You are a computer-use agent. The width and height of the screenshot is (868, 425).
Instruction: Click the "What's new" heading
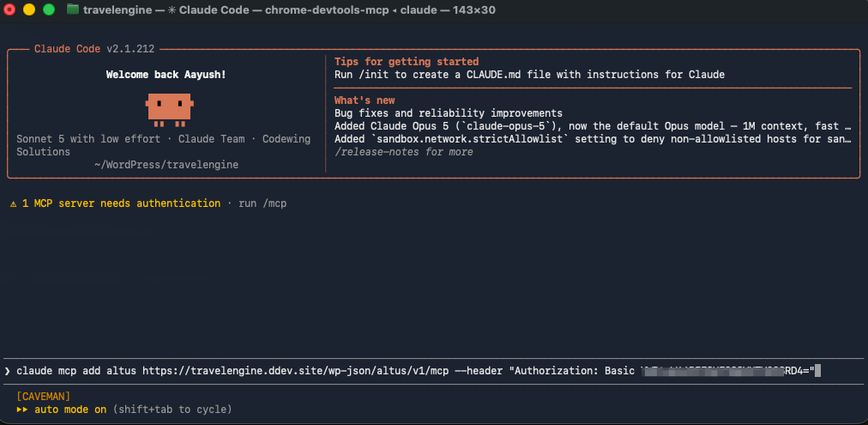(x=365, y=100)
